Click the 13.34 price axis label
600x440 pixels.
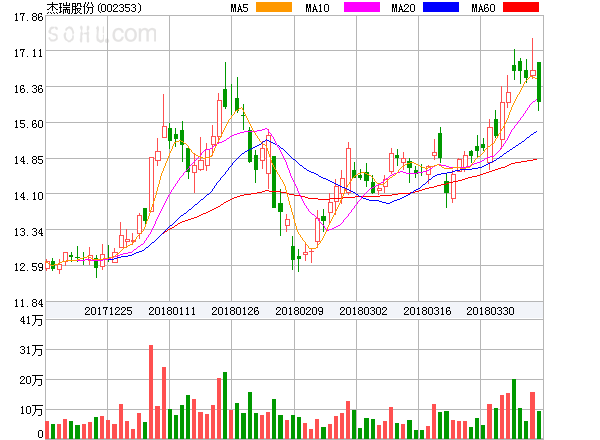tap(29, 232)
